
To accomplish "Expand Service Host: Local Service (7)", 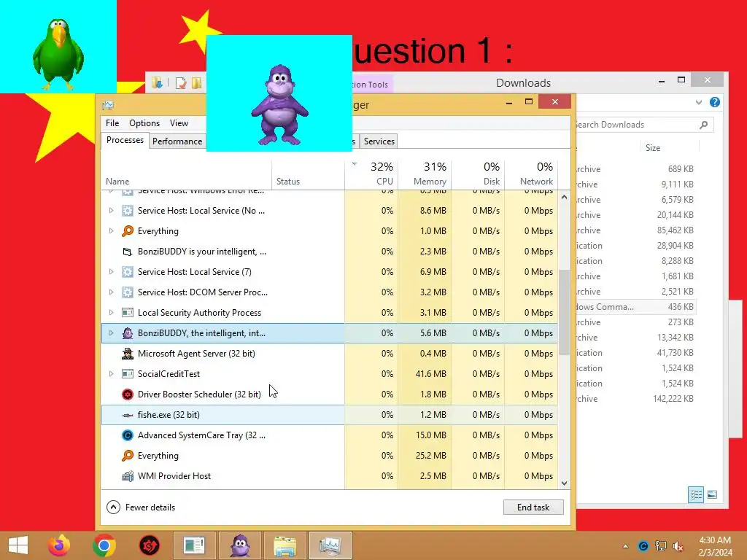I will pos(111,272).
